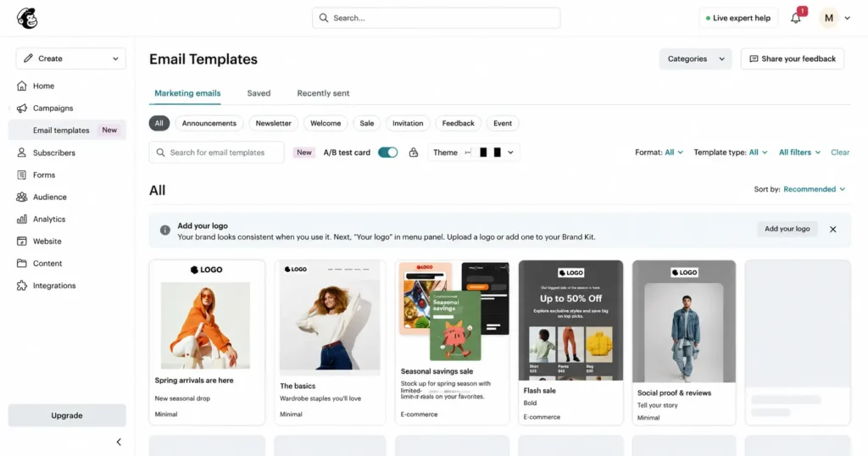Image resolution: width=868 pixels, height=456 pixels.
Task: Dismiss the Add your logo banner
Action: coord(832,229)
